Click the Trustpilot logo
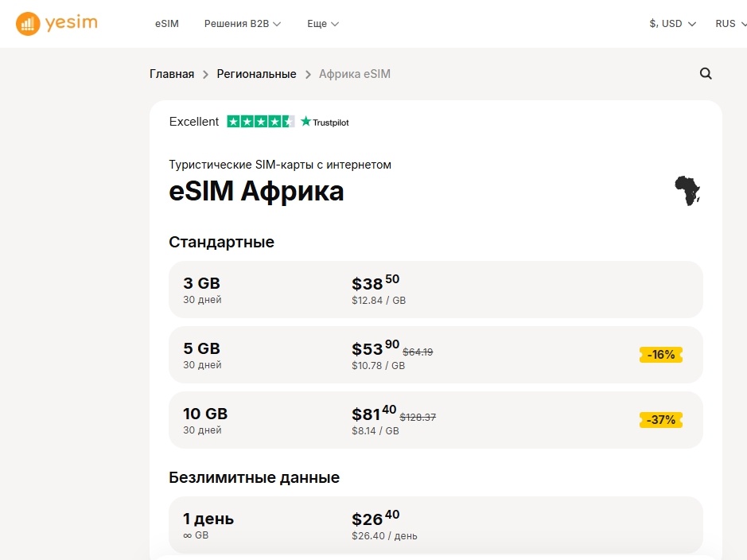747x560 pixels. click(x=325, y=122)
